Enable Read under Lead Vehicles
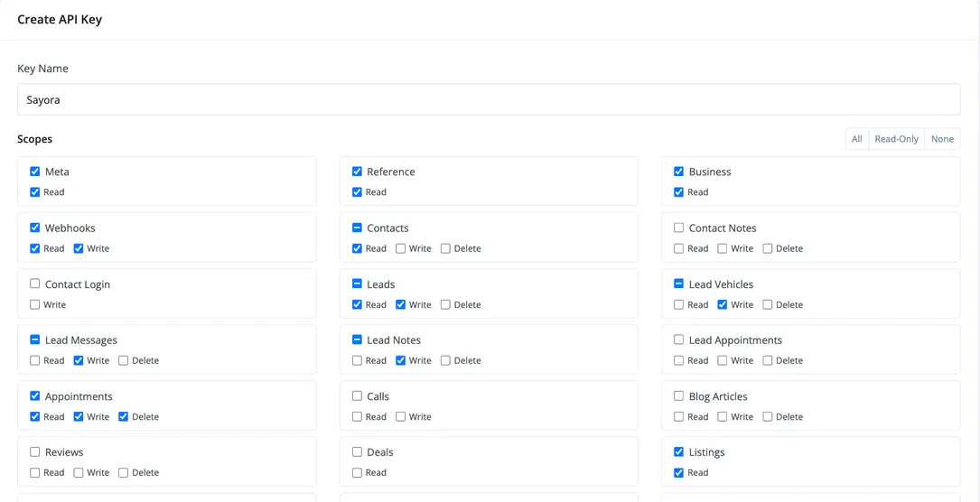 678,304
